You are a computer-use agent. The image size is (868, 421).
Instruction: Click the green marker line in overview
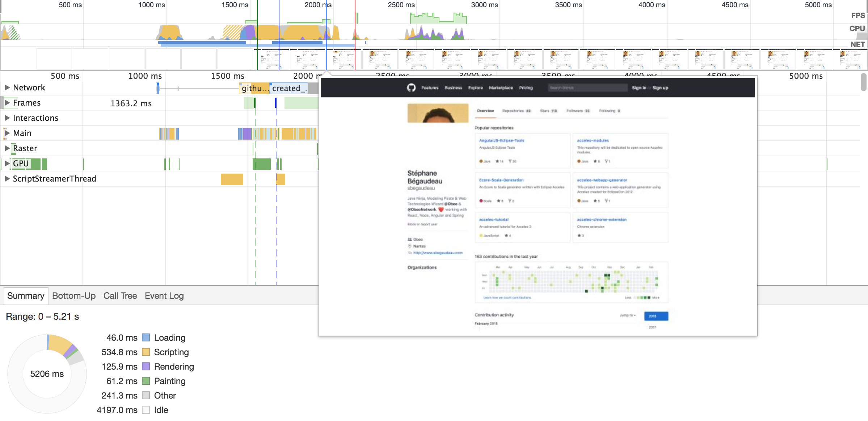tap(257, 35)
